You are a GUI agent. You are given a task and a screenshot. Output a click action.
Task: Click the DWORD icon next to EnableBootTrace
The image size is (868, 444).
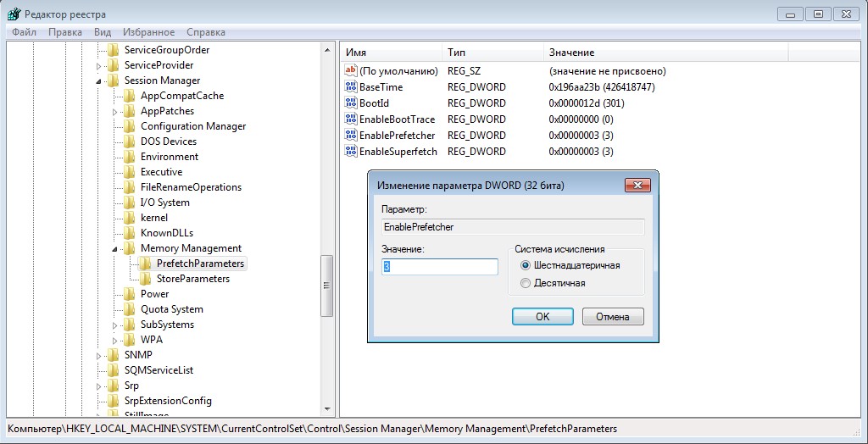tap(351, 119)
